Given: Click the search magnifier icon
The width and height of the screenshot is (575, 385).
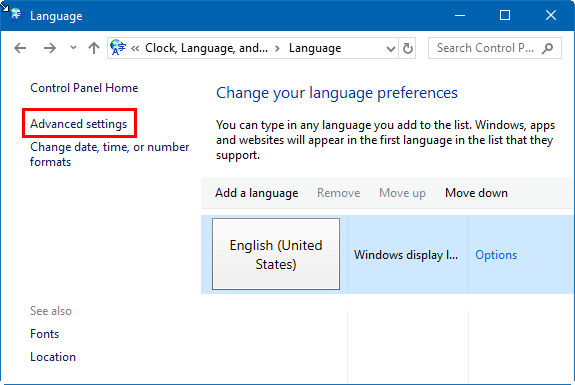Looking at the screenshot, I should point(547,48).
